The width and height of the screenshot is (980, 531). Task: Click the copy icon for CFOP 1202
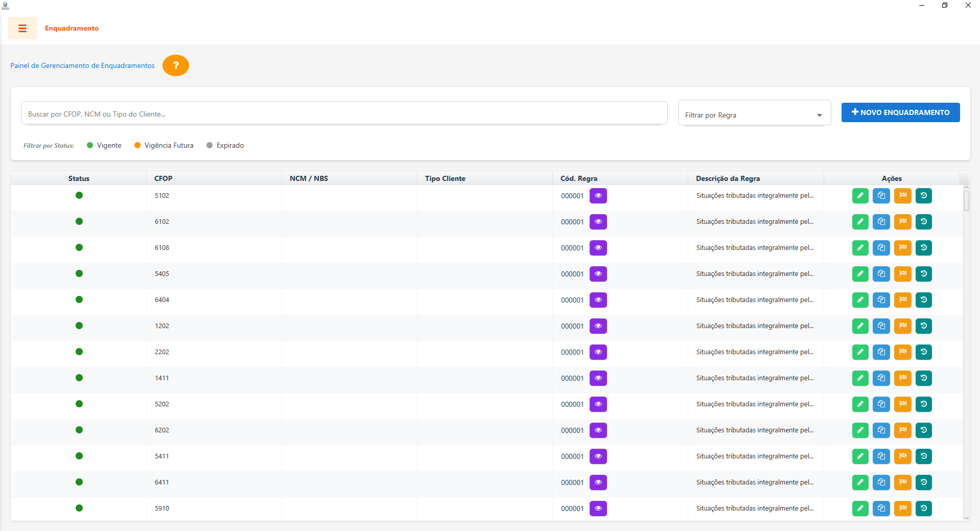(x=881, y=326)
